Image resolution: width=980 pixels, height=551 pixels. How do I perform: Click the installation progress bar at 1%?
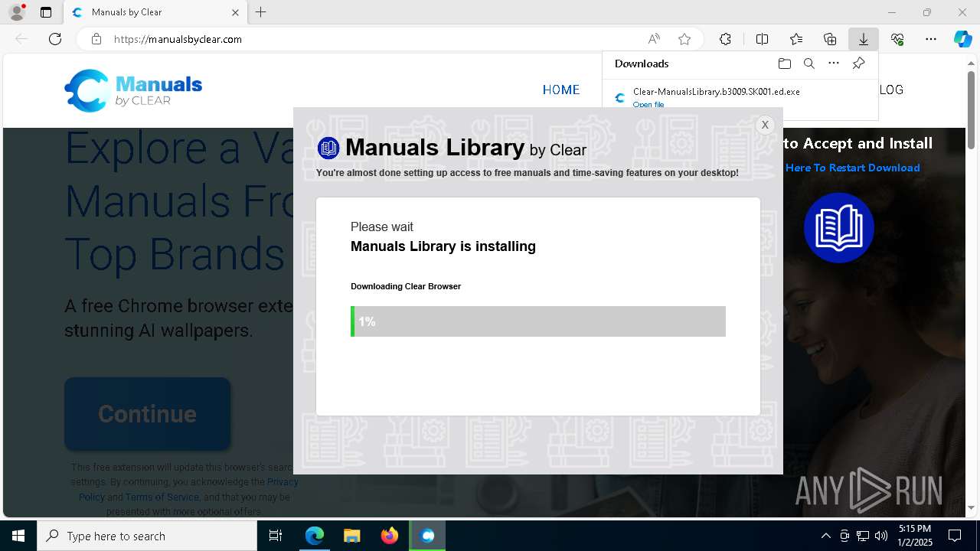[538, 321]
